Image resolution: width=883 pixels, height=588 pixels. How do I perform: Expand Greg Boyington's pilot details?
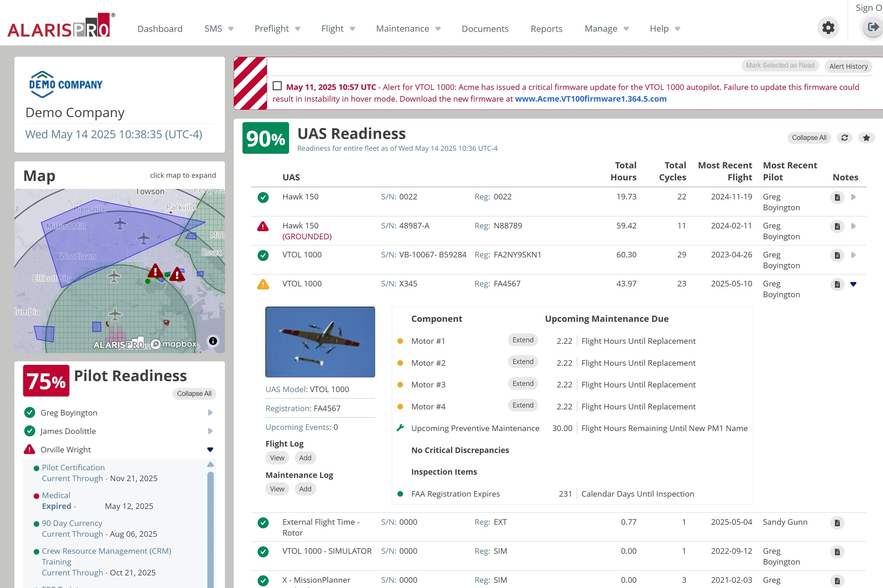210,413
